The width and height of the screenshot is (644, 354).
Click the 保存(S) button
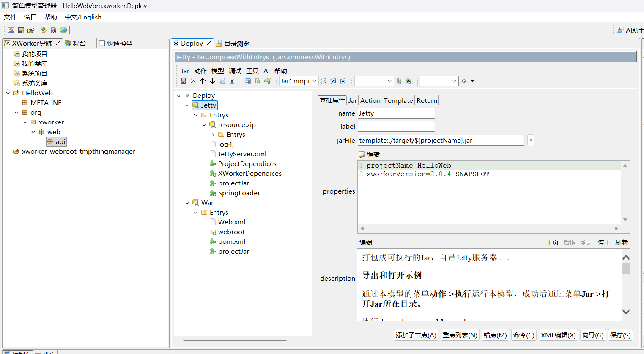point(620,335)
